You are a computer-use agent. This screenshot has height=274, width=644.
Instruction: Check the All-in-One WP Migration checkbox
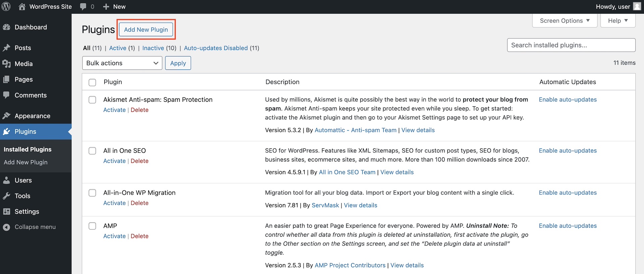(92, 193)
